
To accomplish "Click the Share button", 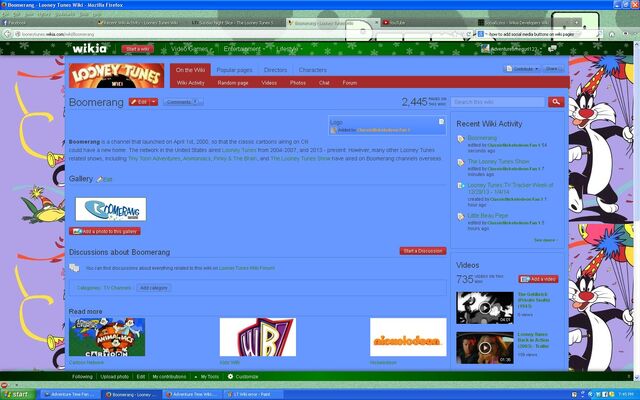I will (x=553, y=69).
